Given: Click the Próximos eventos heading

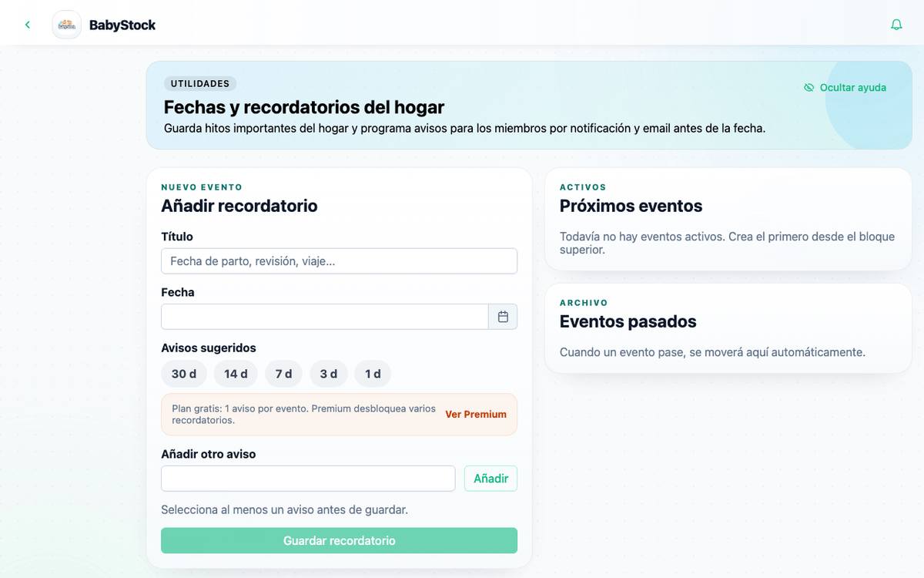Looking at the screenshot, I should point(631,206).
